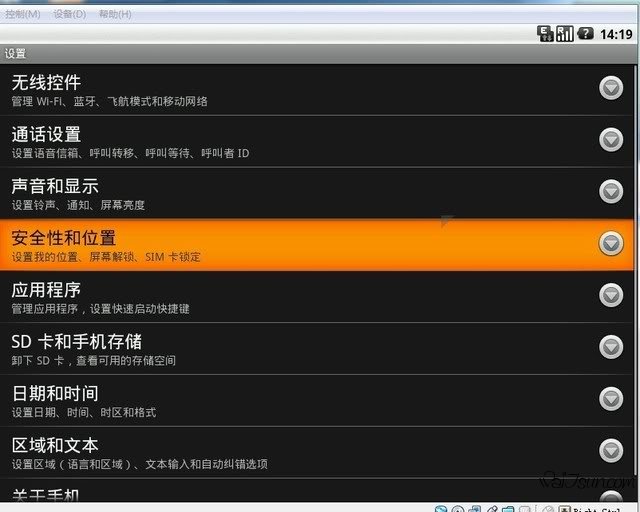Click the battery status icon
The height and width of the screenshot is (512, 640).
(586, 33)
